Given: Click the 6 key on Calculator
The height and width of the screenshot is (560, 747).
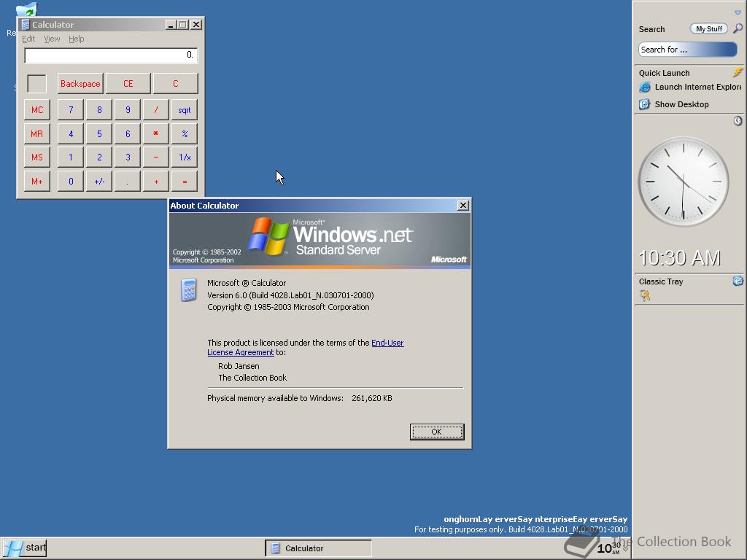Looking at the screenshot, I should (x=128, y=134).
